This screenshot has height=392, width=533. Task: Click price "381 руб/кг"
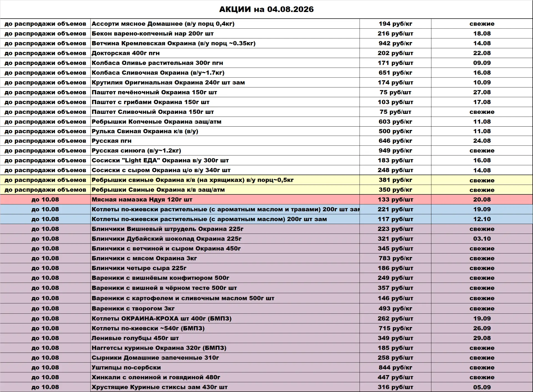tap(395, 180)
